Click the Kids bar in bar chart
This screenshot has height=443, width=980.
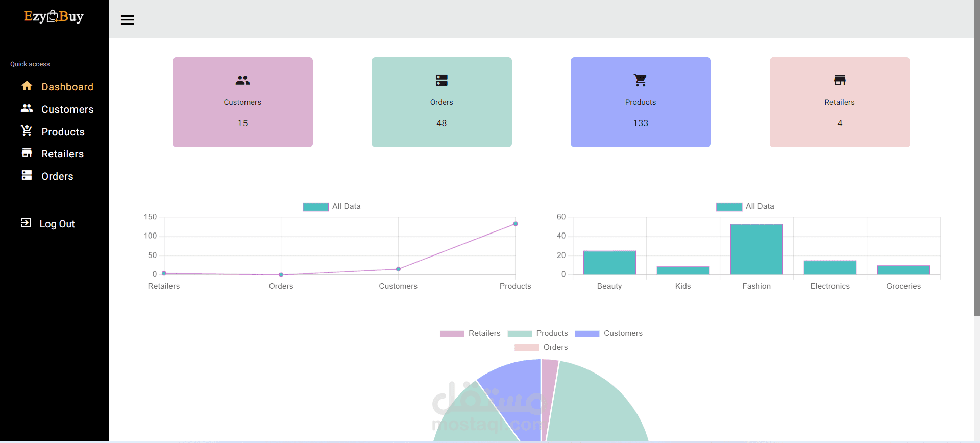(683, 270)
